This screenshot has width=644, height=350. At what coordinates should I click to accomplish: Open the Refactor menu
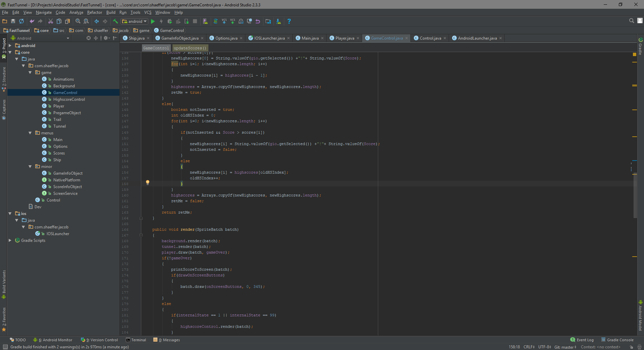click(94, 12)
